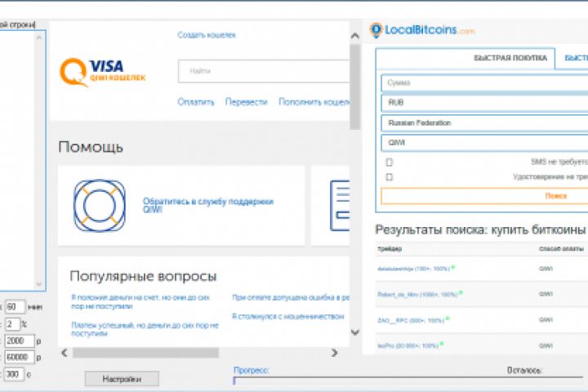
Task: Tick the 'Удостоверение не требуется' checkbox
Action: [x=390, y=177]
